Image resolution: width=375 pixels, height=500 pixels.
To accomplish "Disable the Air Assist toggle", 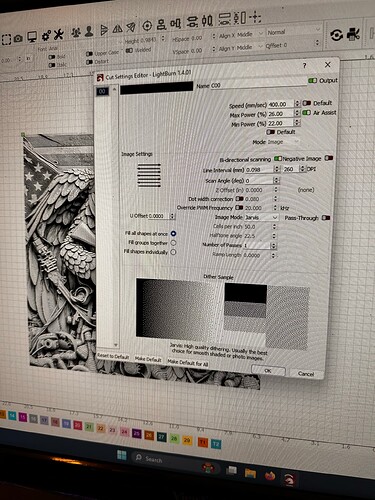I will point(306,113).
